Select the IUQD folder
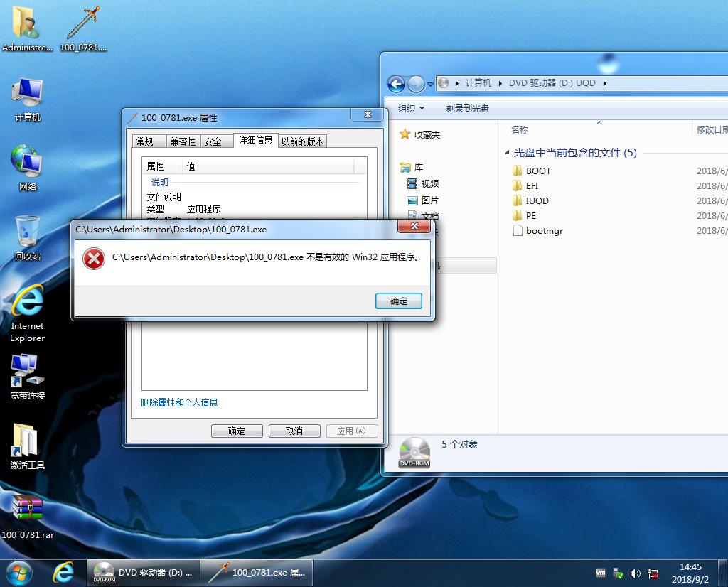 coord(530,201)
